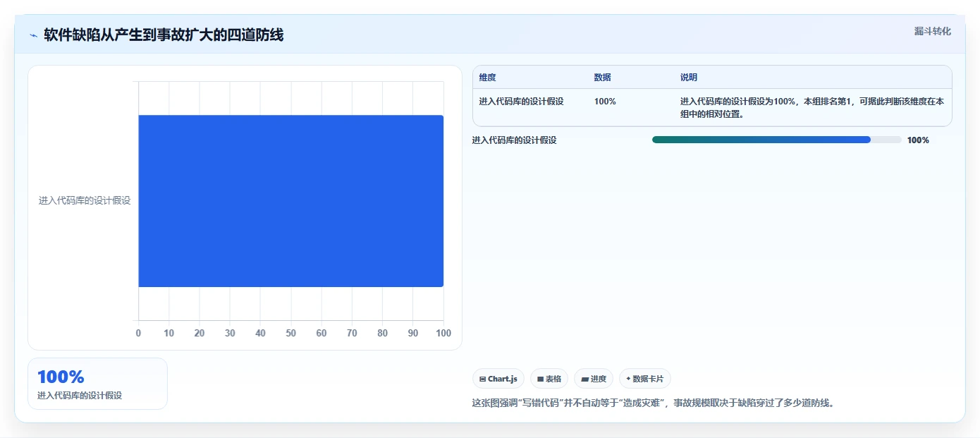The image size is (980, 438).
Task: Click the footer note starting 这张图强调
Action: [x=653, y=403]
